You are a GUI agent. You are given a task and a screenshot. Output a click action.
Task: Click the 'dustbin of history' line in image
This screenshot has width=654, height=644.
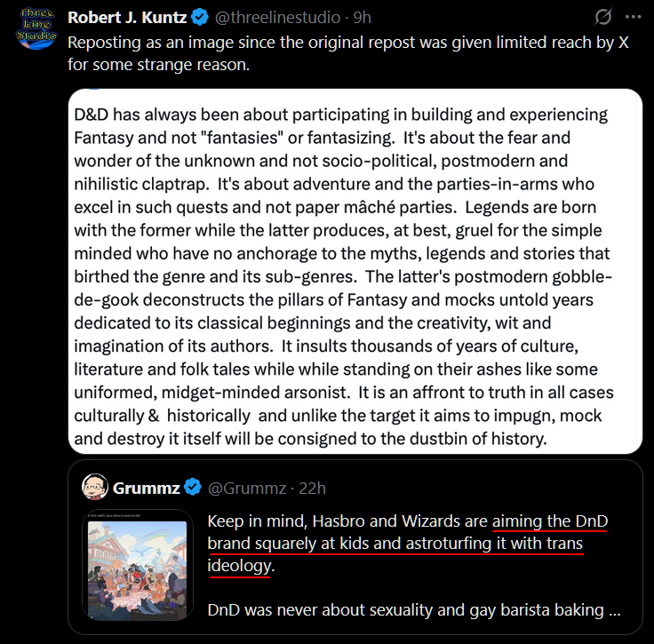(x=310, y=439)
